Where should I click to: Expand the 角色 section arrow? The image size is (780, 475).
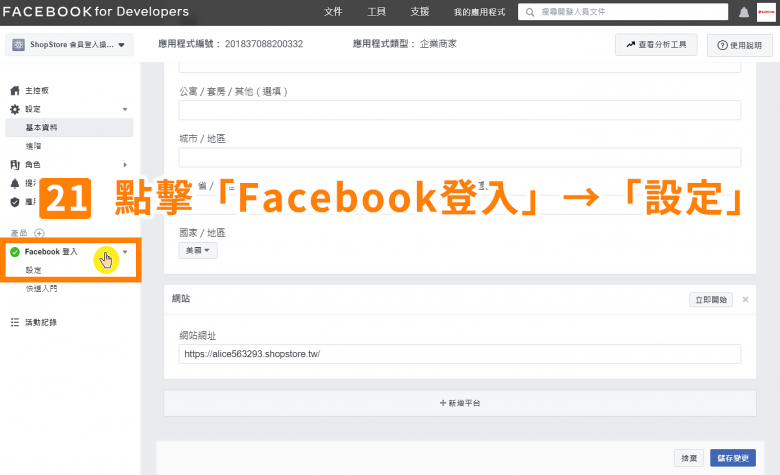coord(125,165)
